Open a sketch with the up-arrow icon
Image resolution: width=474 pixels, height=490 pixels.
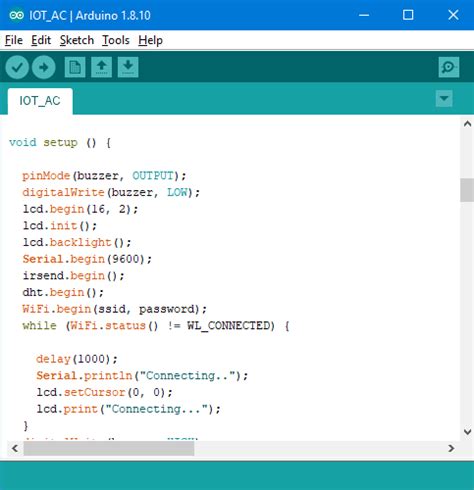click(101, 67)
